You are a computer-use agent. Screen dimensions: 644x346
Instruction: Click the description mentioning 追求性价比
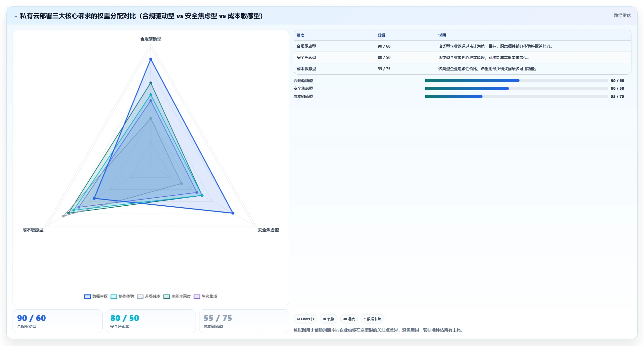(x=488, y=69)
